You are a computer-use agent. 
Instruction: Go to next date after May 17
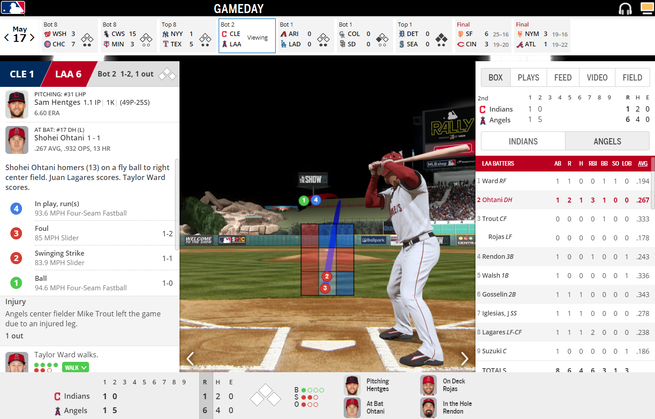32,38
